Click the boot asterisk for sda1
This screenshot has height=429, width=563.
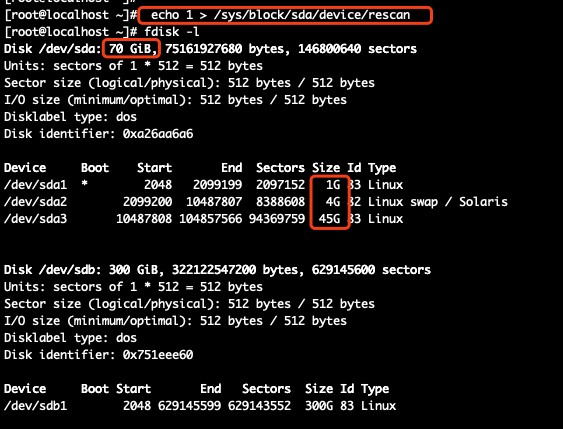84,184
